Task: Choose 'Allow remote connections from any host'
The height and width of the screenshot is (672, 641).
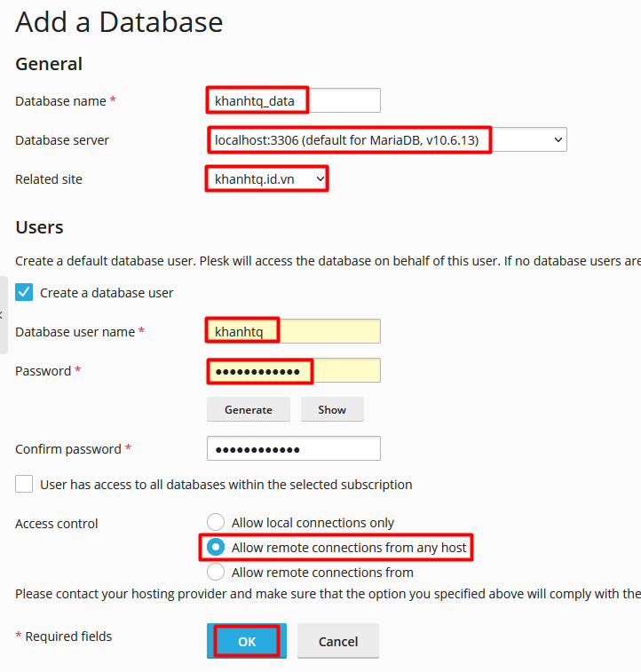Action: point(216,548)
